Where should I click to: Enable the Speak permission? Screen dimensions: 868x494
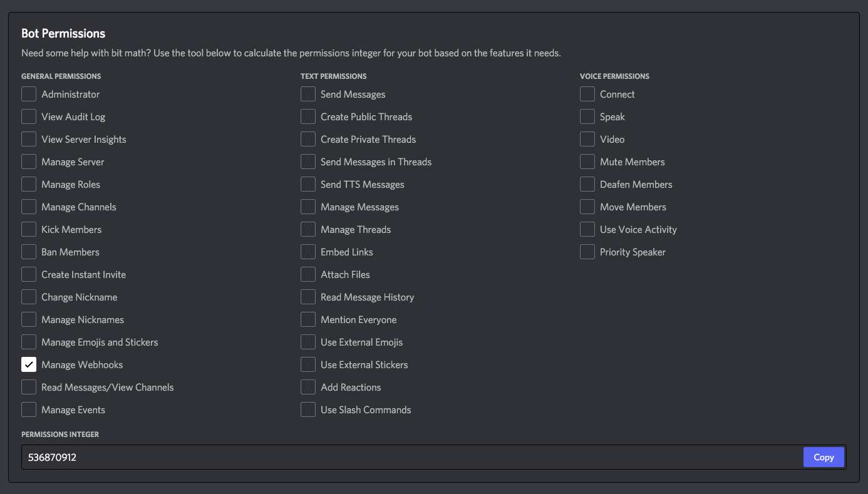click(587, 116)
